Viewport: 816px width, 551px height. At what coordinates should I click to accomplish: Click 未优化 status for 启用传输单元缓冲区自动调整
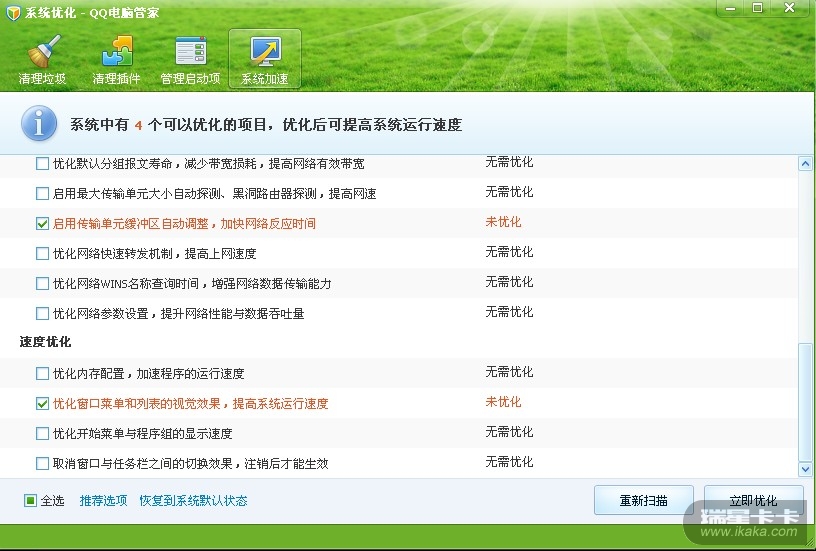[503, 222]
